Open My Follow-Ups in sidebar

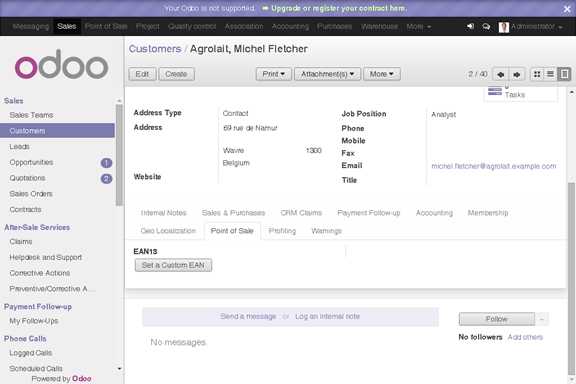pyautogui.click(x=34, y=321)
